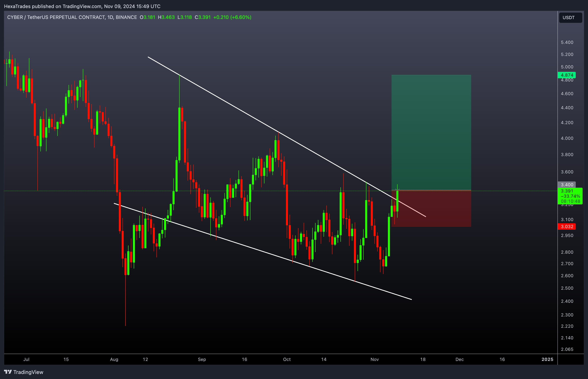Click the Sep label on time axis
588x379 pixels.
202,359
